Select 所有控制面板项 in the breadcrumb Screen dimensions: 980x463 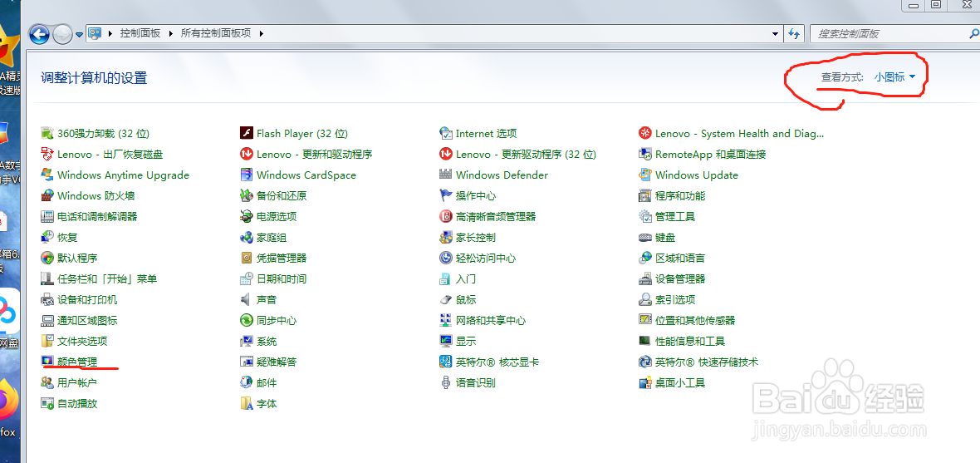tap(216, 33)
